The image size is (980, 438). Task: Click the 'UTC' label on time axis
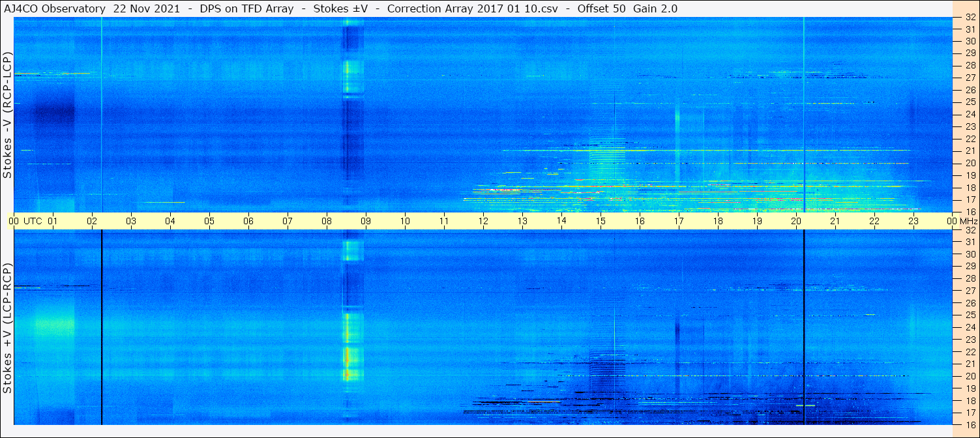(33, 221)
